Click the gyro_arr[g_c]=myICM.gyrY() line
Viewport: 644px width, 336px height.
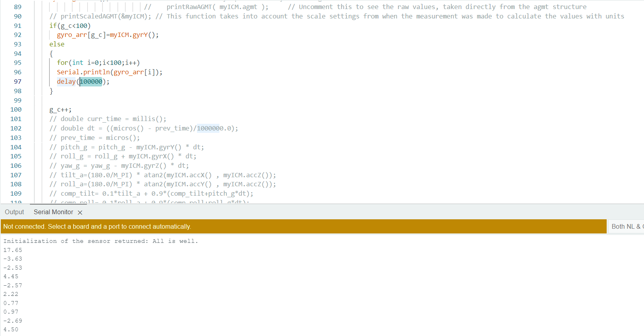tap(108, 35)
